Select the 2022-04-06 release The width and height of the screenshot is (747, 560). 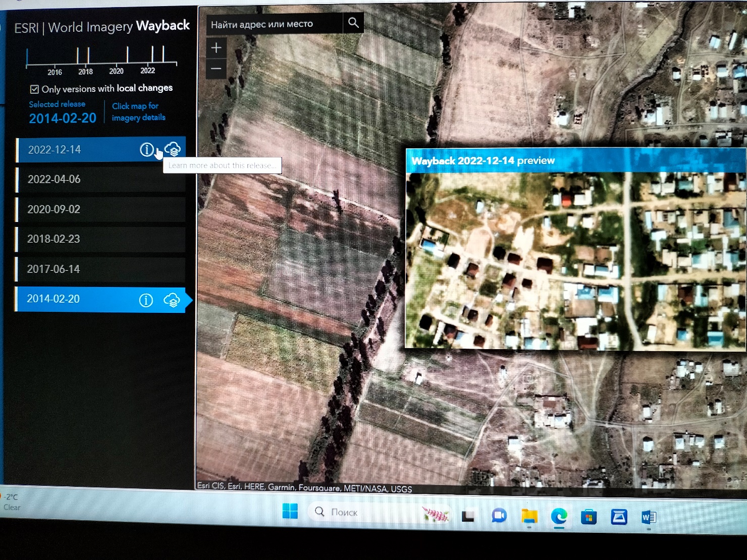pos(101,180)
